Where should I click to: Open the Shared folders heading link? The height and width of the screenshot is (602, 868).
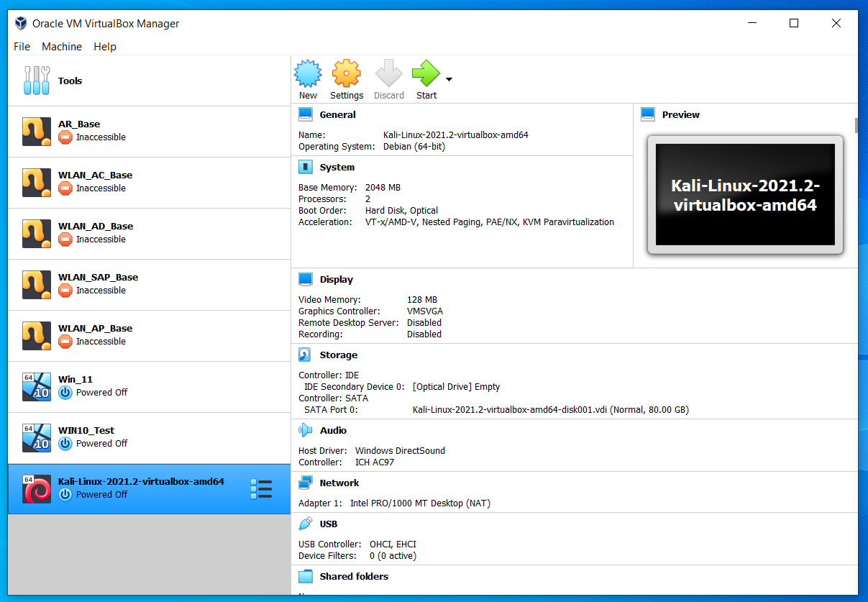coord(354,576)
